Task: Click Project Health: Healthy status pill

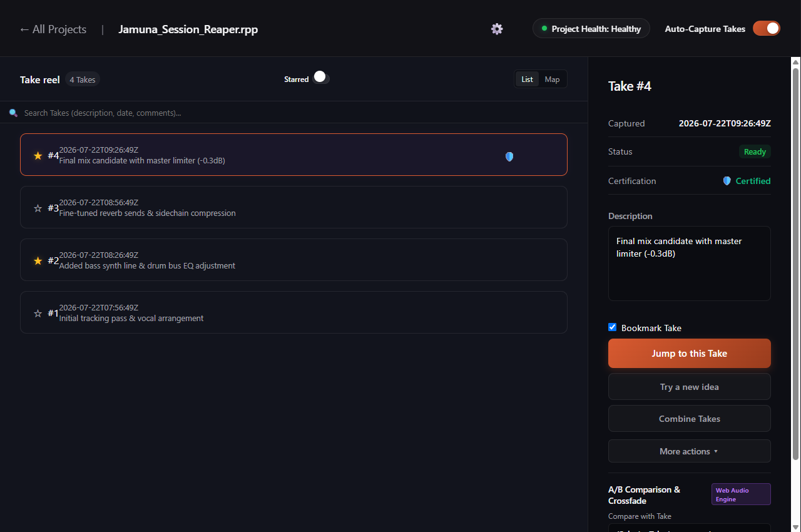Action: pos(591,29)
